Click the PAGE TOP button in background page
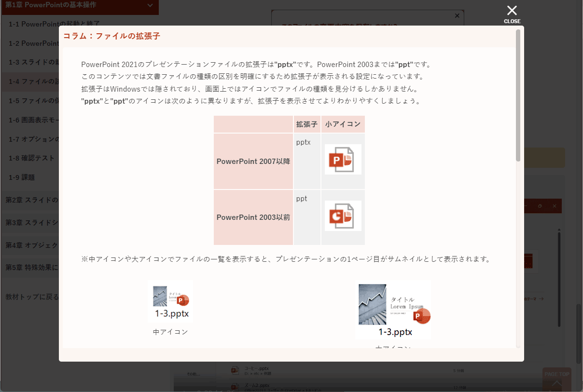 [x=556, y=379]
